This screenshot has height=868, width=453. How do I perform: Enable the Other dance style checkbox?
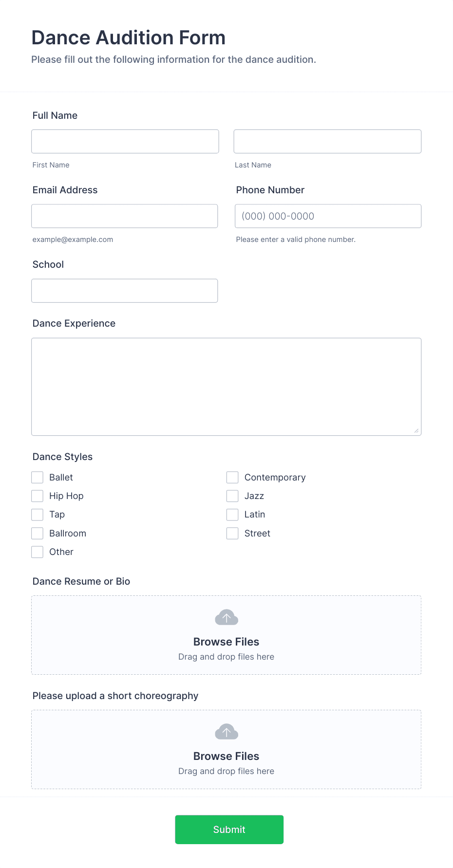pos(37,552)
